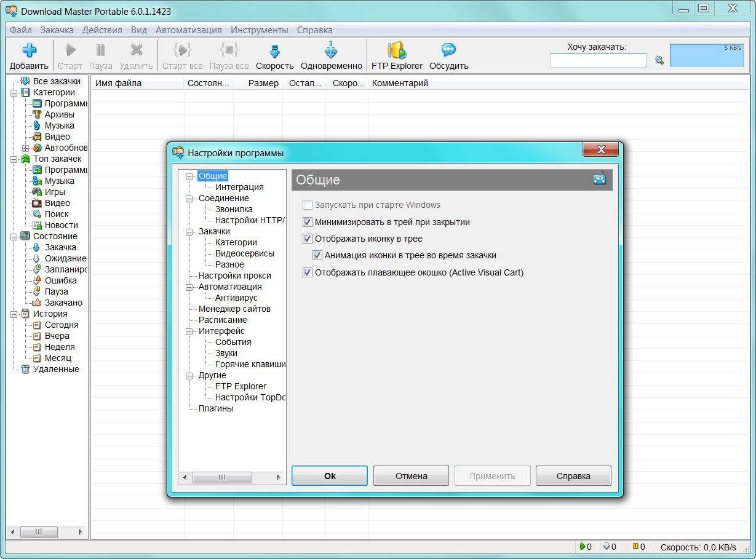
Task: Open the Вид menu
Action: 139,30
